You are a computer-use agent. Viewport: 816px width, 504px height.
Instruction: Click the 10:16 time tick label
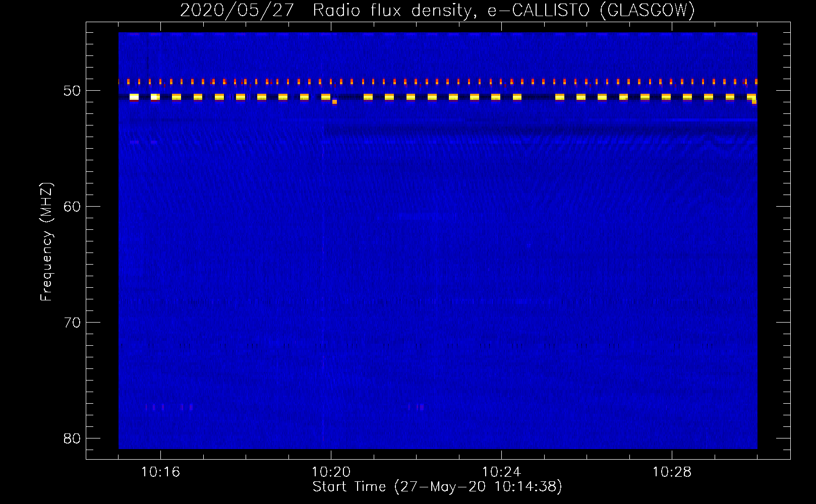click(160, 472)
